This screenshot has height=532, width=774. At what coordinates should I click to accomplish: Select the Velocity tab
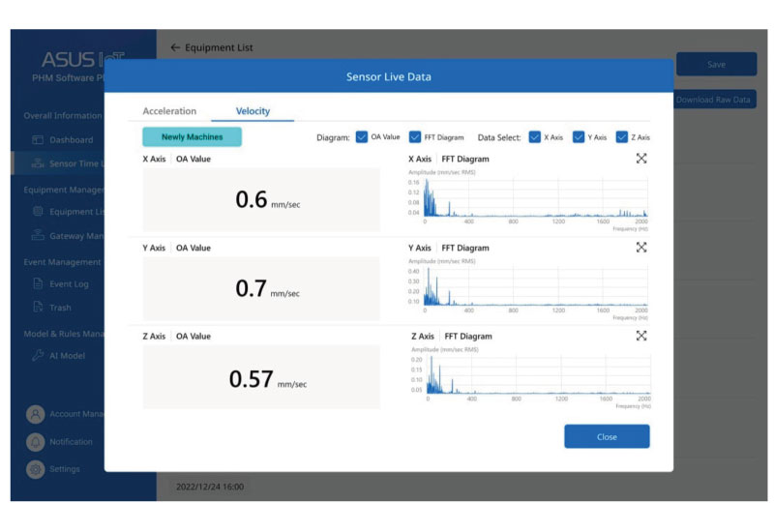(x=253, y=111)
